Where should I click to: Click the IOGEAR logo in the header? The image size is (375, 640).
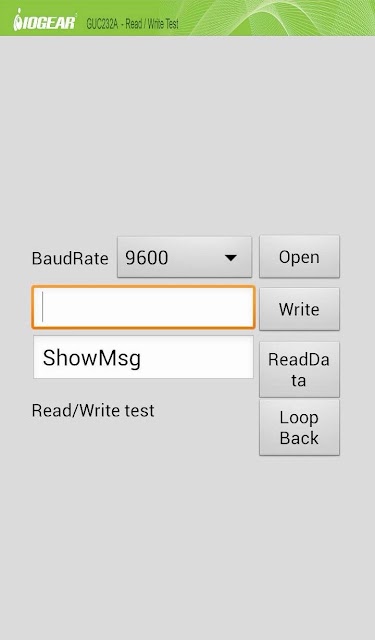44,21
